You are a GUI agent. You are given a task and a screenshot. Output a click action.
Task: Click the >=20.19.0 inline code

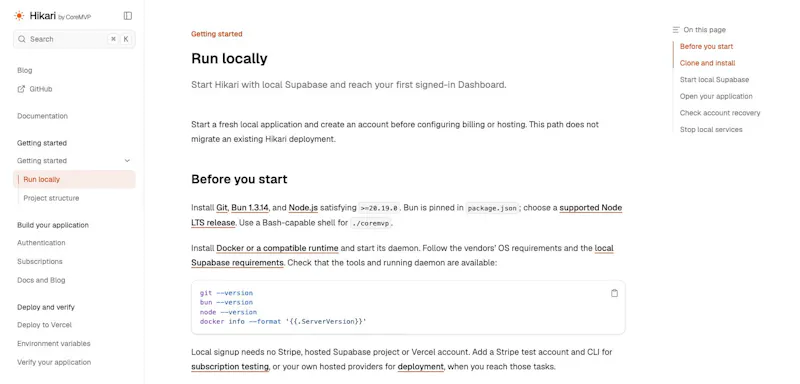[379, 208]
